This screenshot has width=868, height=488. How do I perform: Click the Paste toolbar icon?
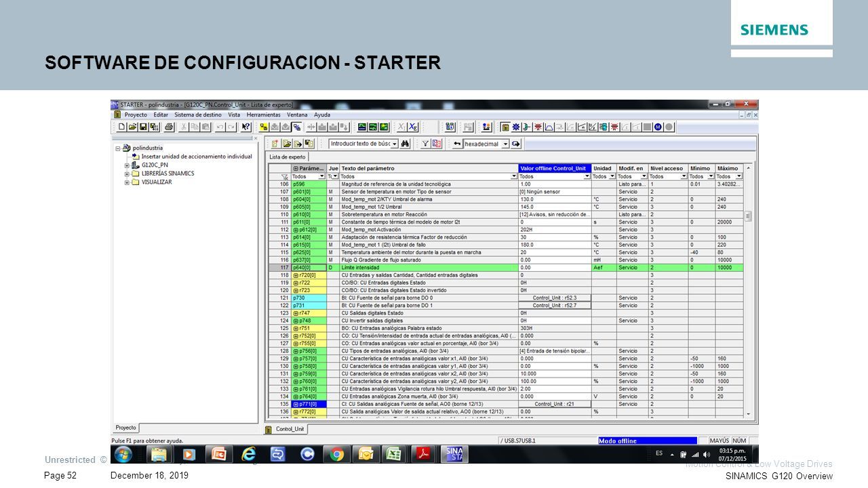[206, 127]
